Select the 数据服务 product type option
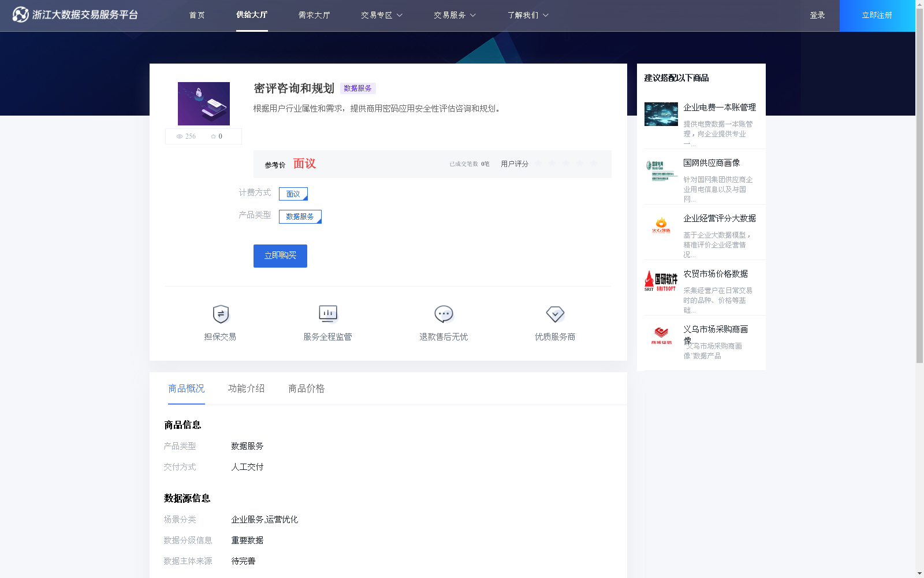Screen dimensions: 924x578 coord(300,217)
